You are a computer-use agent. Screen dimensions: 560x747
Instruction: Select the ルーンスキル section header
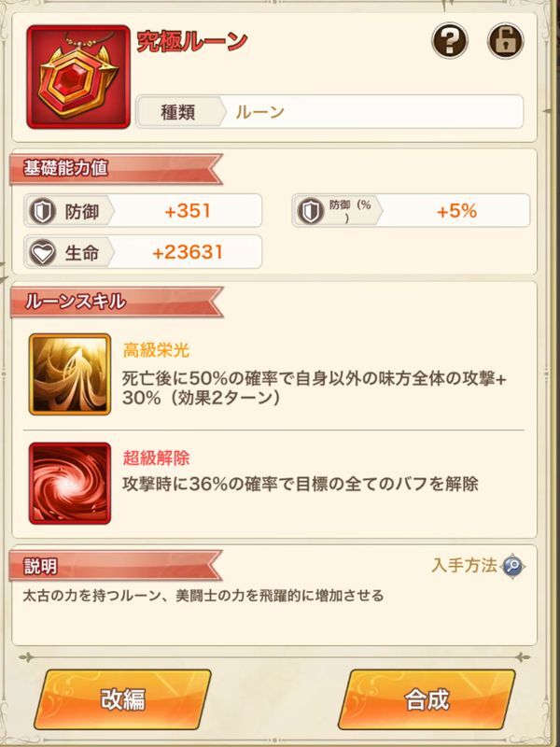click(115, 302)
